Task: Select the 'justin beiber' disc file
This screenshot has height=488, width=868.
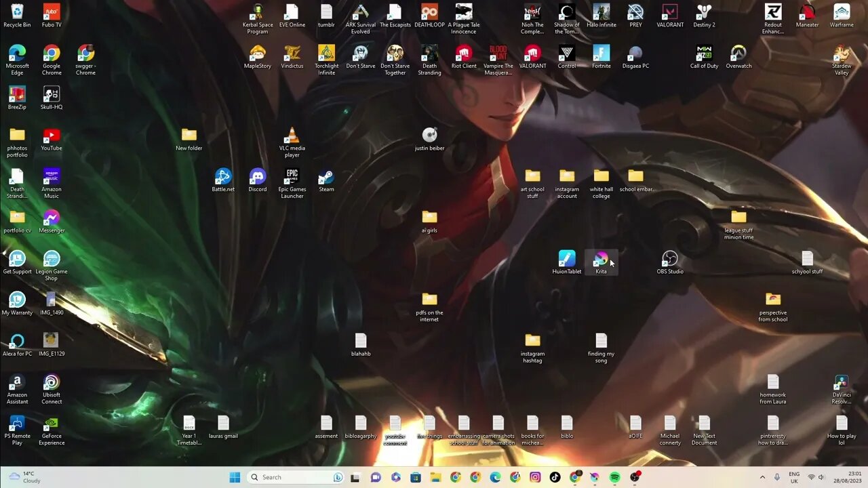Action: coord(429,139)
